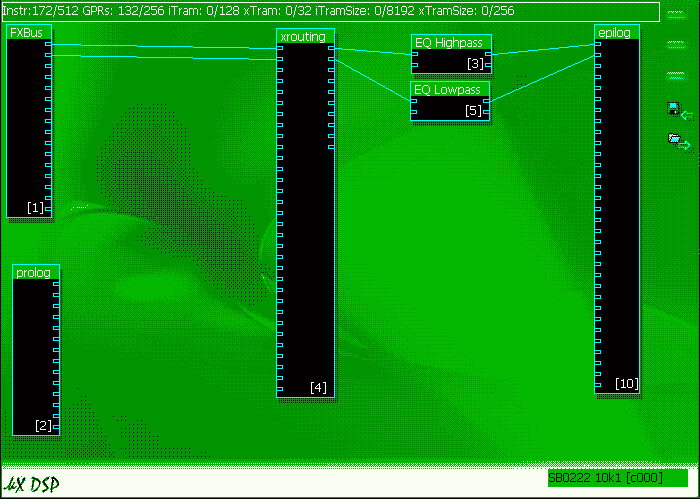Click the lower input pin of EQ Lowpass
This screenshot has height=499, width=700.
(x=413, y=112)
